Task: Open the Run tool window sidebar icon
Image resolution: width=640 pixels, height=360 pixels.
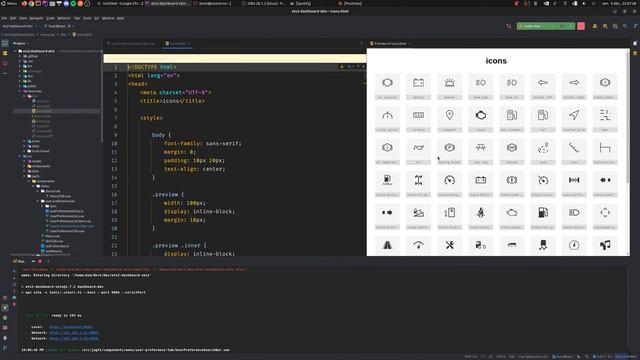Action: click(x=5, y=308)
